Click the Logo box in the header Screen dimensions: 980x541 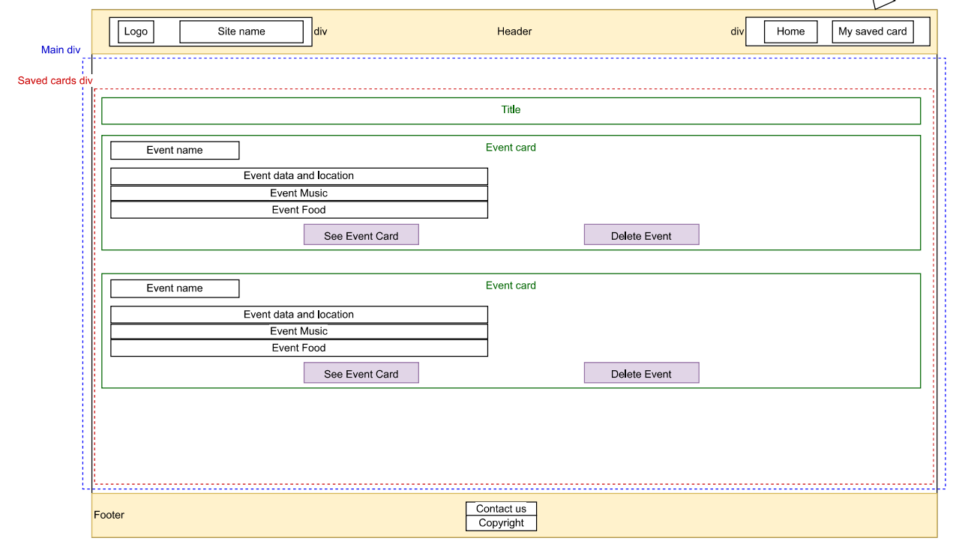(x=136, y=31)
